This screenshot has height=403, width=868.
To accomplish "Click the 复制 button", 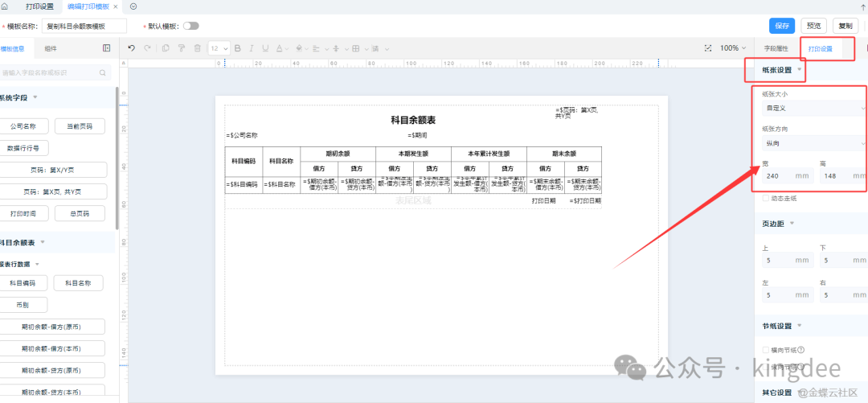I will tap(845, 26).
